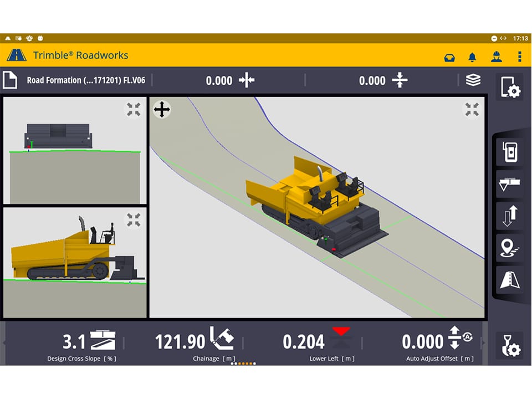Open the inbox tray icon
This screenshot has width=532, height=399.
[x=449, y=58]
